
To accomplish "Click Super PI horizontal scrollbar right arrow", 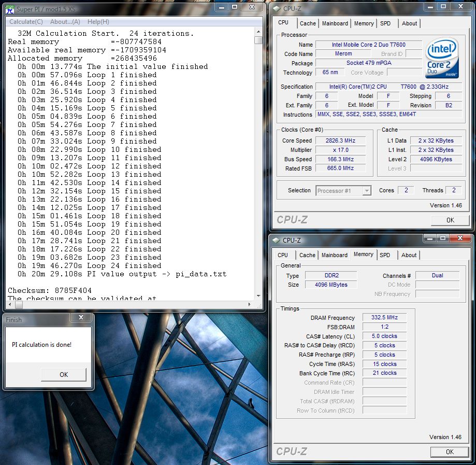I will pos(250,304).
